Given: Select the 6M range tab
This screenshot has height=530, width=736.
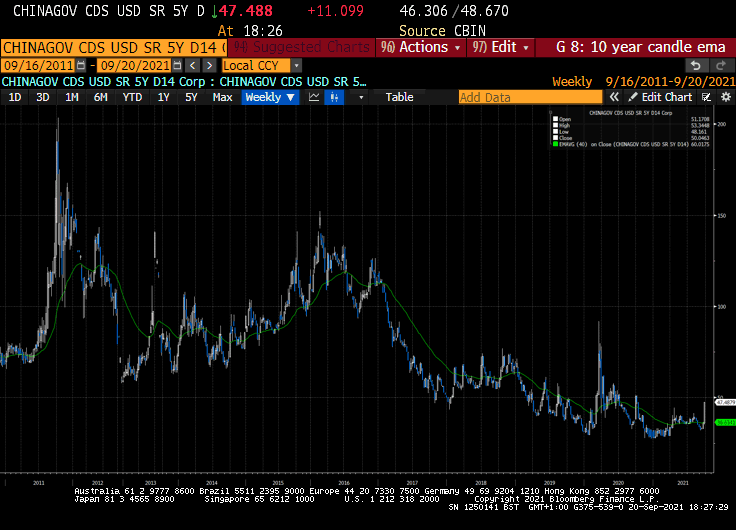Looking at the screenshot, I should (100, 97).
